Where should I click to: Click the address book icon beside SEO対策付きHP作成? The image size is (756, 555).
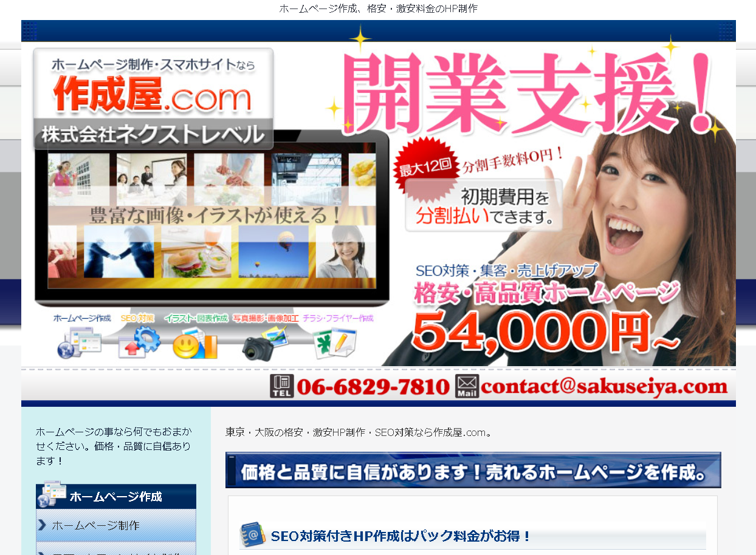click(252, 534)
